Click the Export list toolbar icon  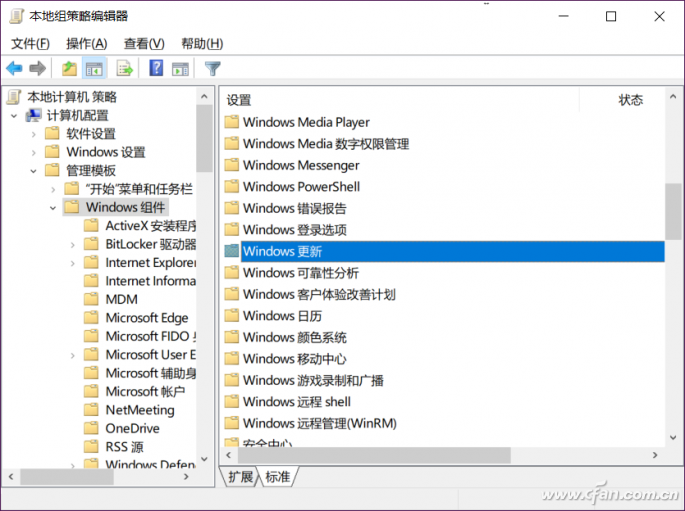125,68
